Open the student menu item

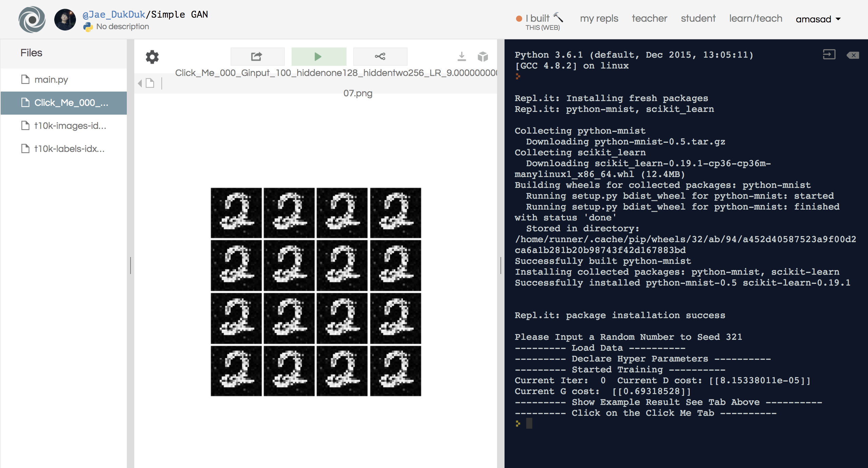tap(698, 18)
